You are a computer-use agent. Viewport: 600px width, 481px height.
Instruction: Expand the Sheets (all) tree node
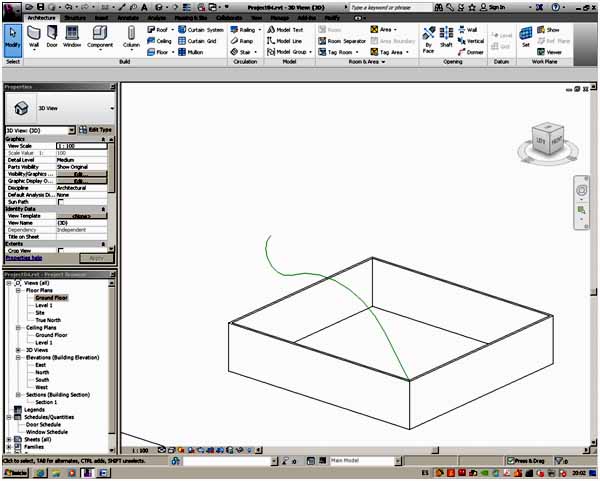coord(10,439)
